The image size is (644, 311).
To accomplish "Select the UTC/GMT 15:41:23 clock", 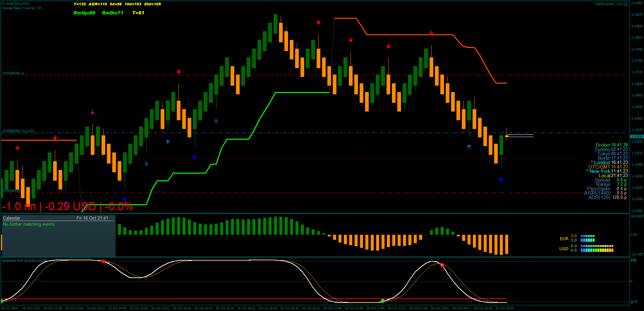I will 608,167.
